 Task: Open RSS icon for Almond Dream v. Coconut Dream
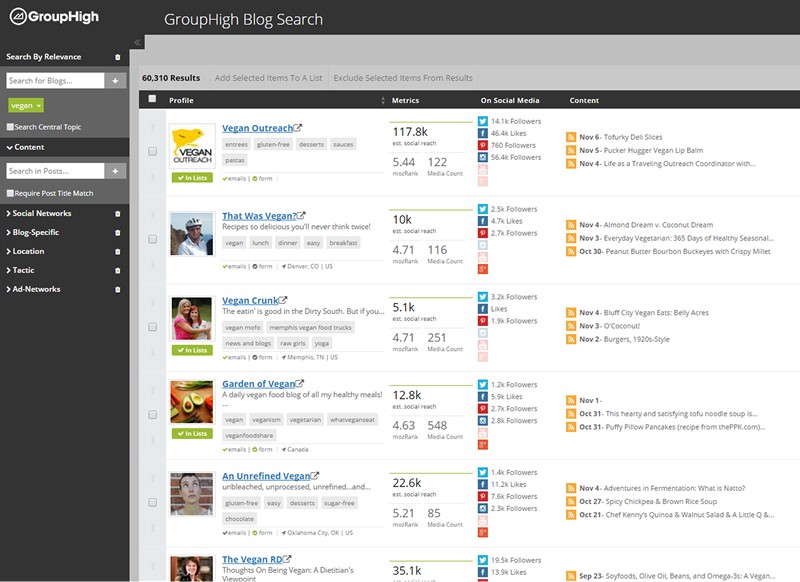[571, 225]
